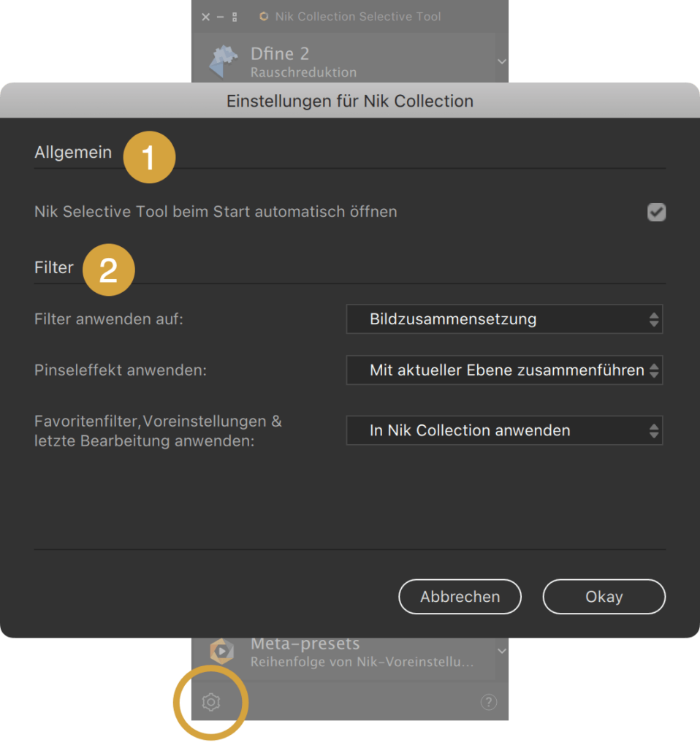700x748 pixels.
Task: Collapse the panel with the minus icon
Action: (220, 17)
